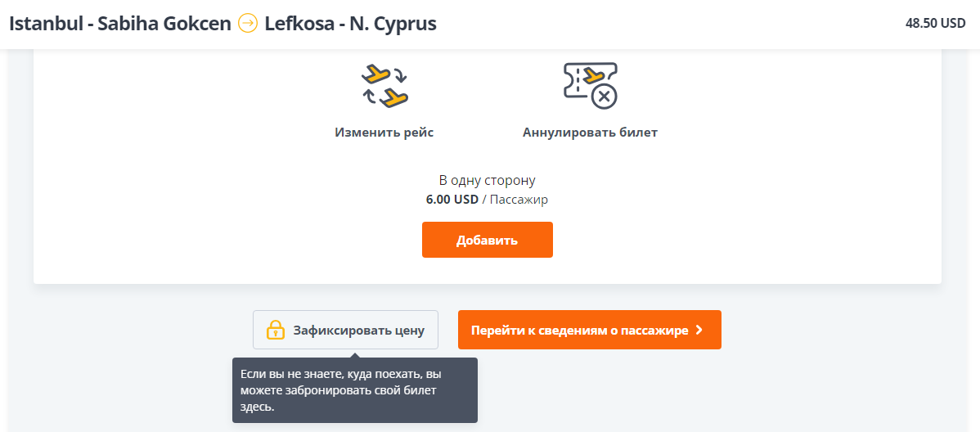Click the padlock icon beside Зафиксировать цену
This screenshot has width=980, height=432.
276,330
